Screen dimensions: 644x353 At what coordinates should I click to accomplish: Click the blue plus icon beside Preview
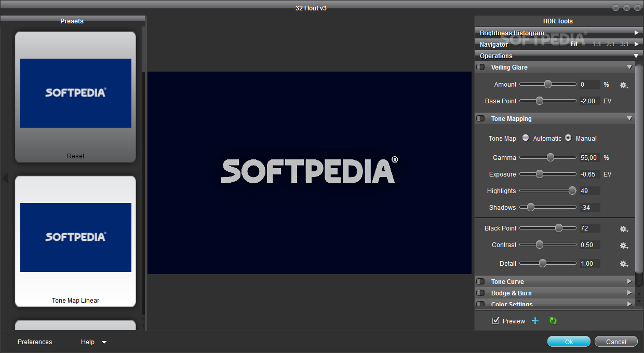[535, 321]
